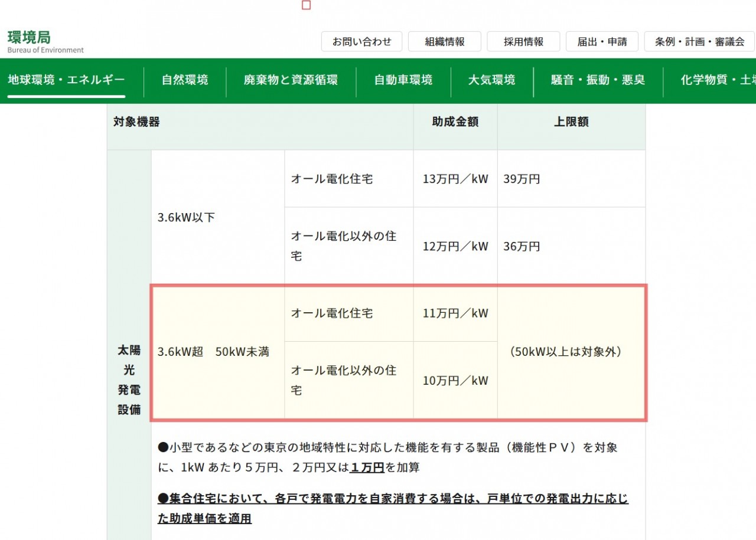Open the 採用情報 recruitment page
756x540 pixels.
point(523,42)
